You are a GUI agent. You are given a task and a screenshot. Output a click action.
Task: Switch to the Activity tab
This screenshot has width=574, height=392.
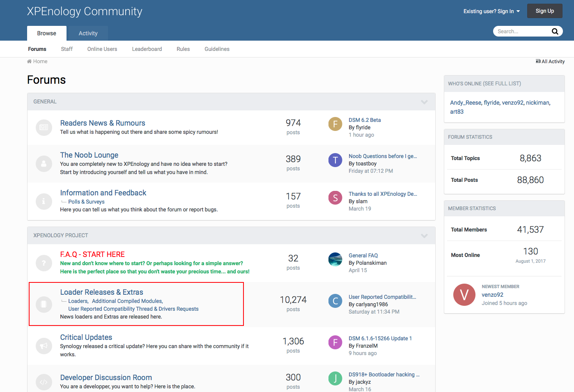[88, 33]
